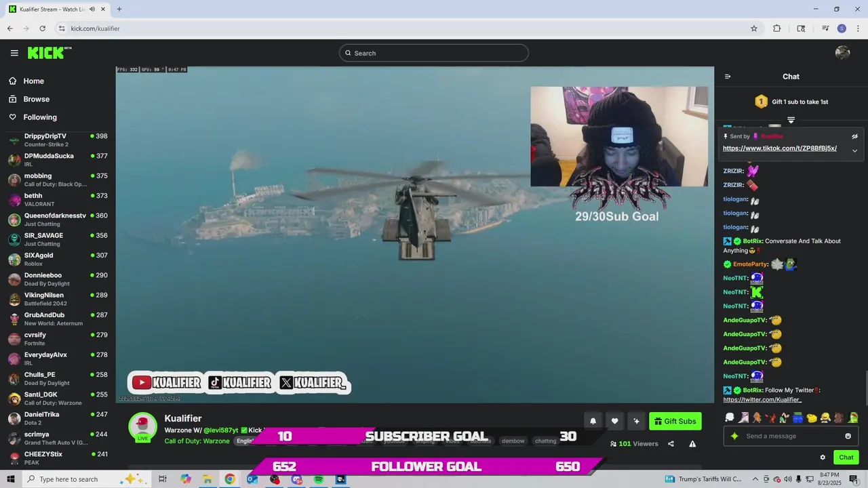Viewport: 868px width, 488px height.
Task: Click the address bar URL kick.com/kualifier
Action: pos(95,28)
